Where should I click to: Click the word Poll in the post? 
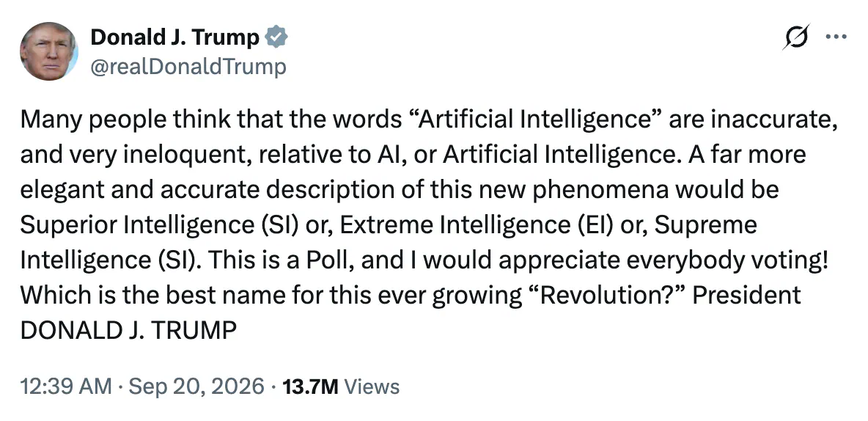click(329, 260)
